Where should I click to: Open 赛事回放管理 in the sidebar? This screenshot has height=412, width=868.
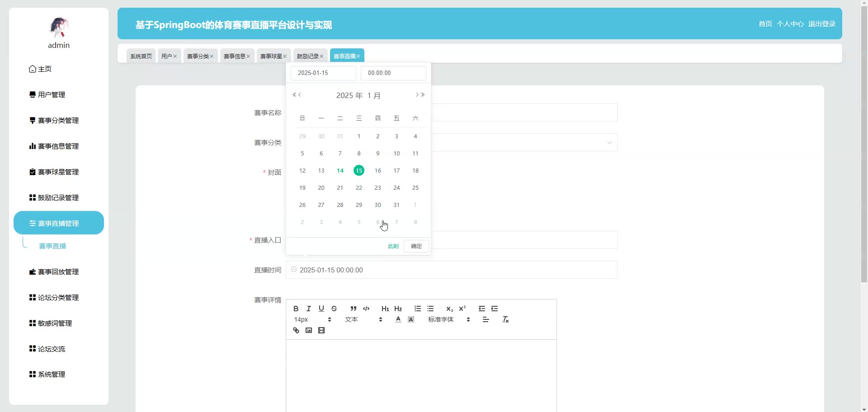coord(58,272)
